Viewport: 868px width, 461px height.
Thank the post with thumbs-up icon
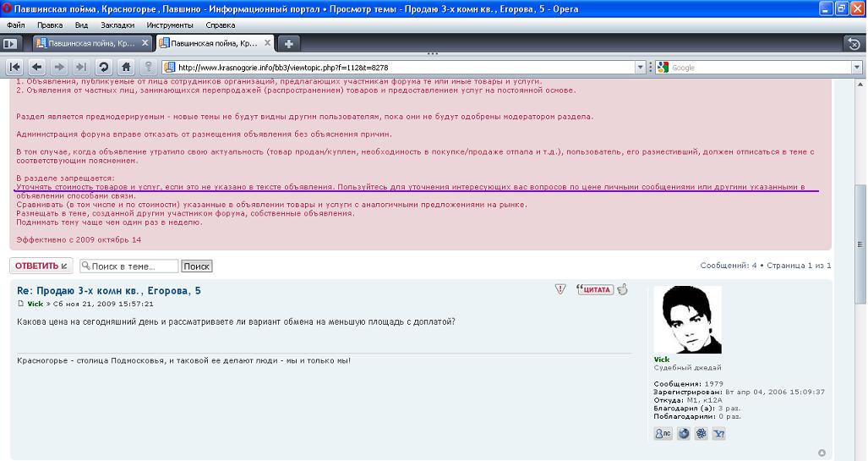click(x=623, y=289)
